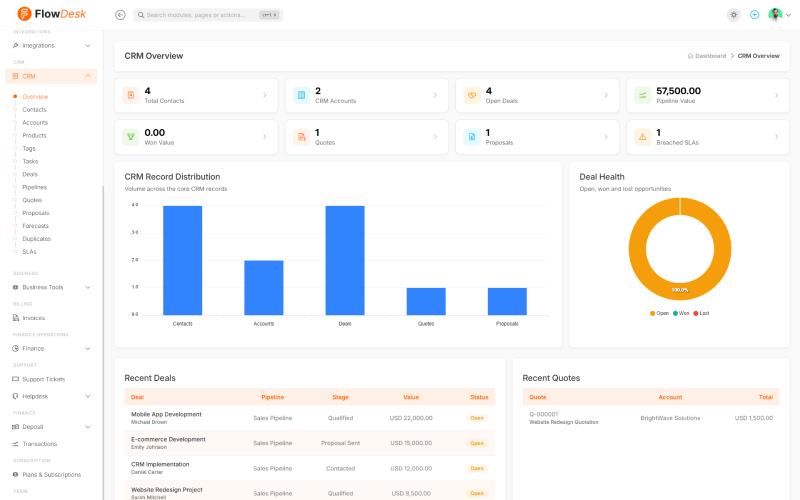Click the Integrations plug icon
Viewport: 800px width, 500px height.
point(15,45)
